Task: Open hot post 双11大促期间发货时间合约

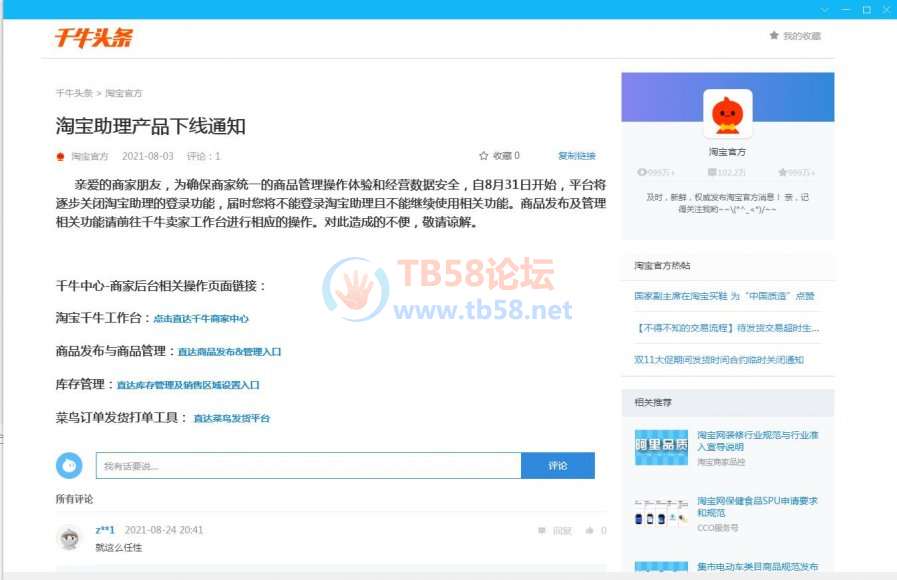Action: click(x=719, y=360)
